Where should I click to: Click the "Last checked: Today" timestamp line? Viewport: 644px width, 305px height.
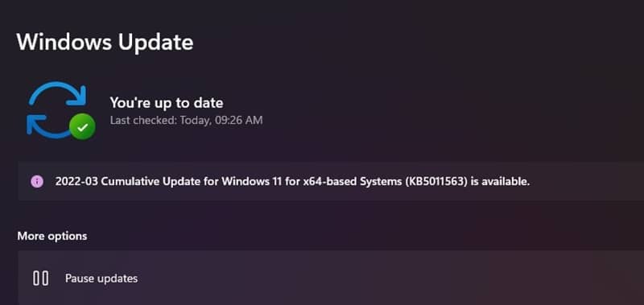[x=186, y=120]
